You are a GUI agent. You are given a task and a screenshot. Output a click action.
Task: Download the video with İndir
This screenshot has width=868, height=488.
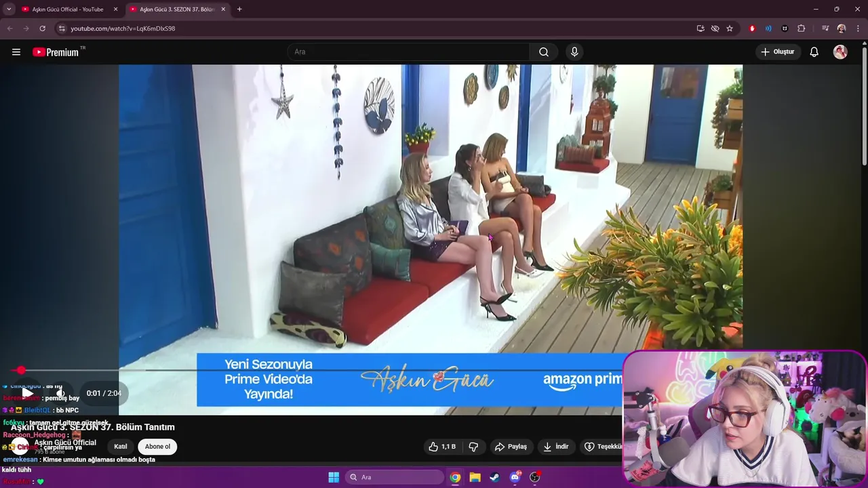coord(556,447)
